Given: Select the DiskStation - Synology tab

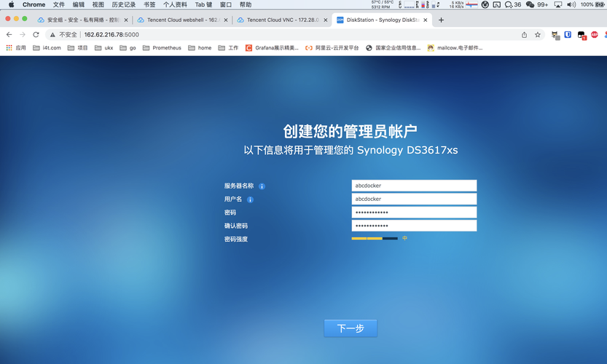Looking at the screenshot, I should (381, 20).
